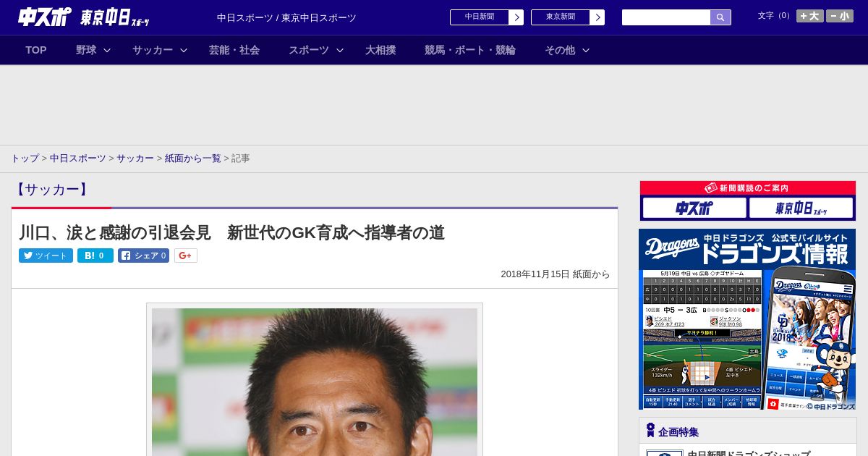Click header text 中日スポーツ / 東京中日スポーツ
Screen dimensions: 868x456
(x=286, y=17)
